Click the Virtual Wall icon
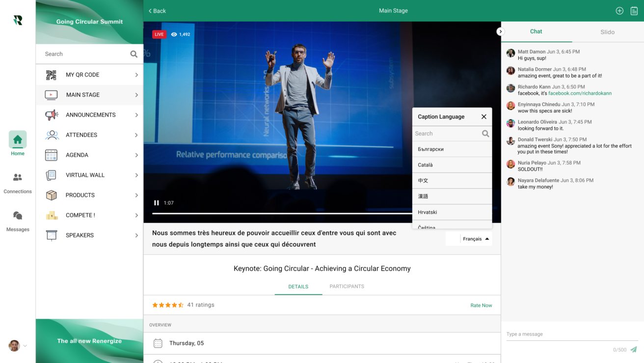The height and width of the screenshot is (363, 644). [x=51, y=175]
